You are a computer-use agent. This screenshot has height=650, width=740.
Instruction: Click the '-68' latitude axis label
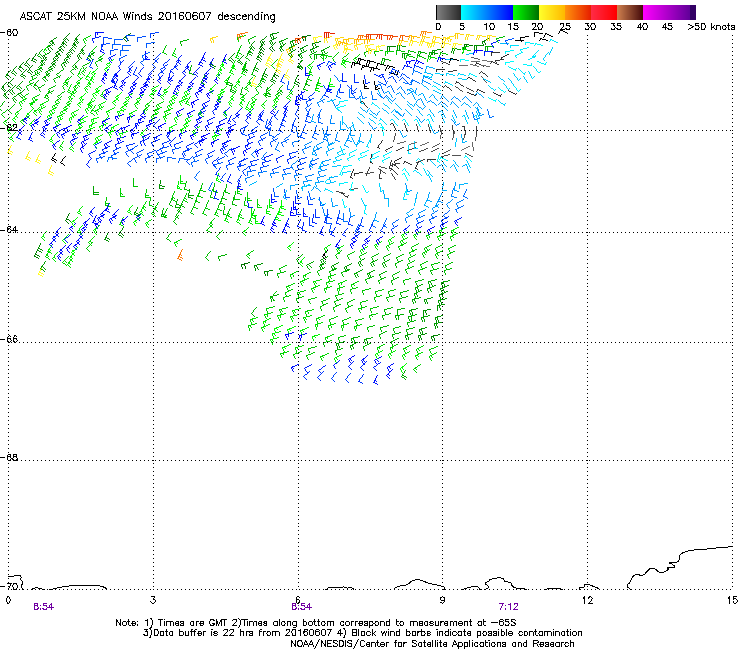9,457
